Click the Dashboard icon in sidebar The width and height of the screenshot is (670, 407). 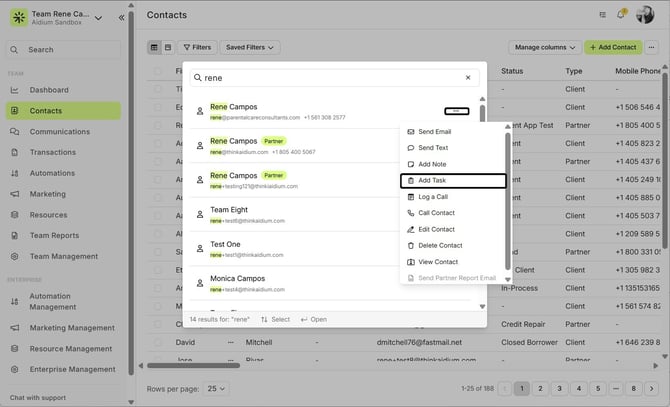click(x=15, y=90)
